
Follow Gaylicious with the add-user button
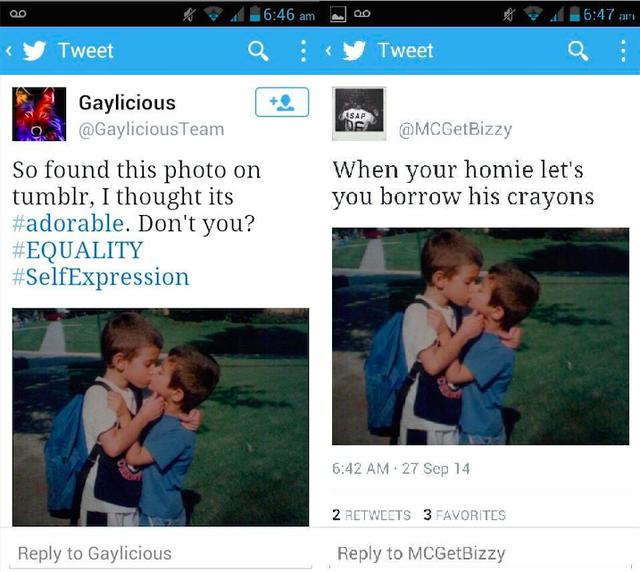click(282, 102)
